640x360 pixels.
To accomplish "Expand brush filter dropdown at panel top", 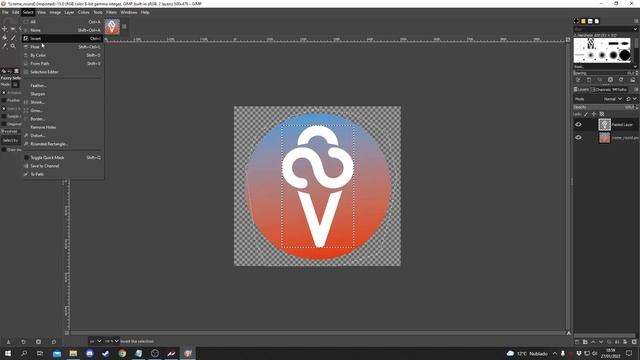I will [635, 29].
